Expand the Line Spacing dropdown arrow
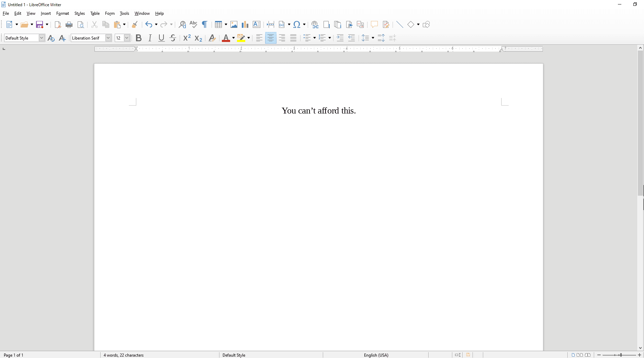The height and width of the screenshot is (358, 644). pyautogui.click(x=373, y=38)
